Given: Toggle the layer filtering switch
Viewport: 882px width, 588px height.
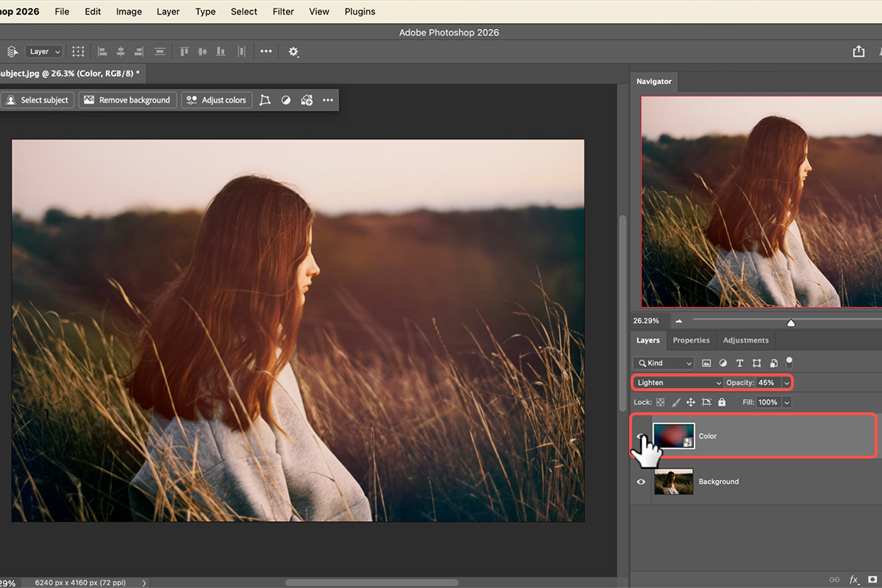Looking at the screenshot, I should 789,362.
